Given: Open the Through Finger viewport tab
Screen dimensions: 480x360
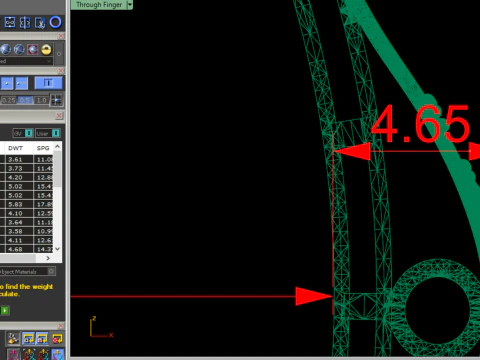Looking at the screenshot, I should [x=99, y=5].
